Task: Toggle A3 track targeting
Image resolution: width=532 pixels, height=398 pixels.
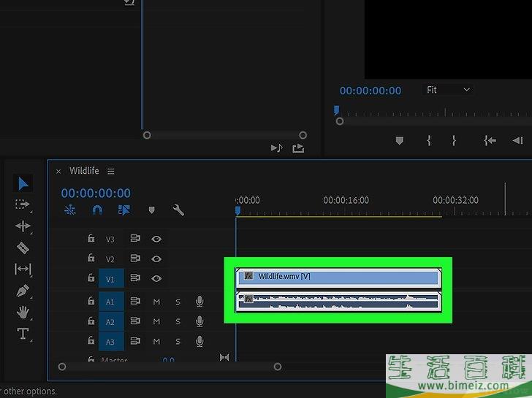Action: (111, 341)
